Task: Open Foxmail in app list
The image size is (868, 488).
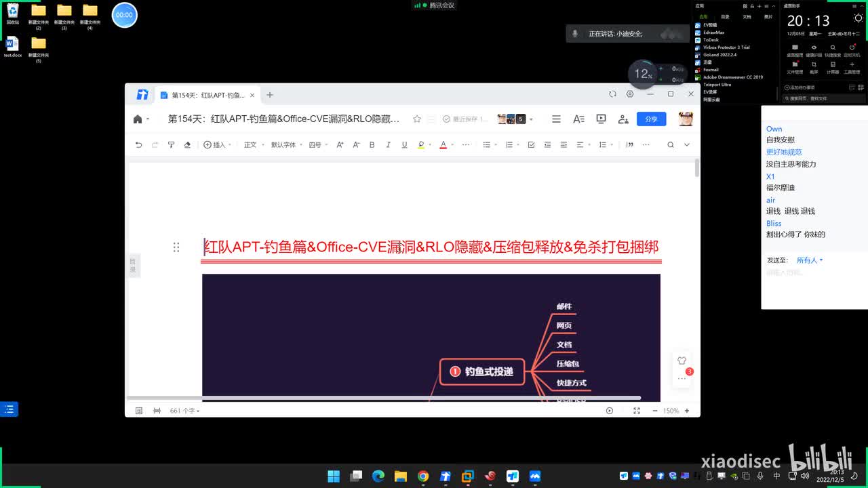Action: pos(707,70)
